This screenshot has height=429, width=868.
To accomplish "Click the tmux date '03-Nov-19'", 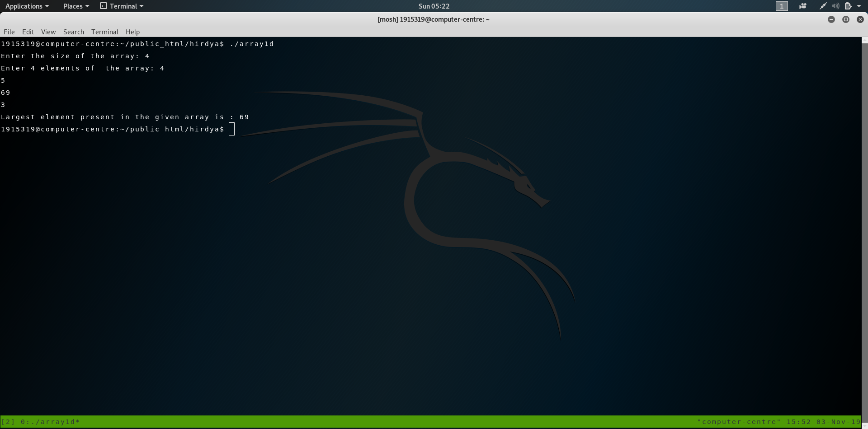I will coord(839,422).
